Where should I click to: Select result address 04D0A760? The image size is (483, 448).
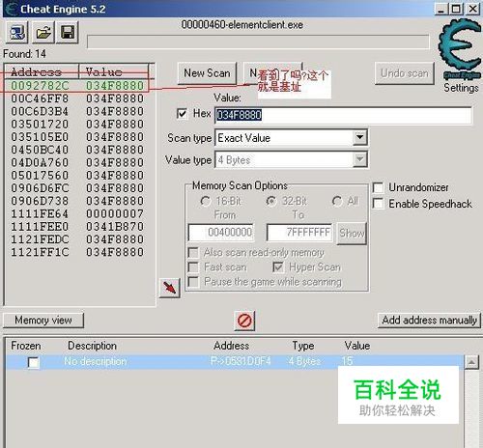(40, 162)
